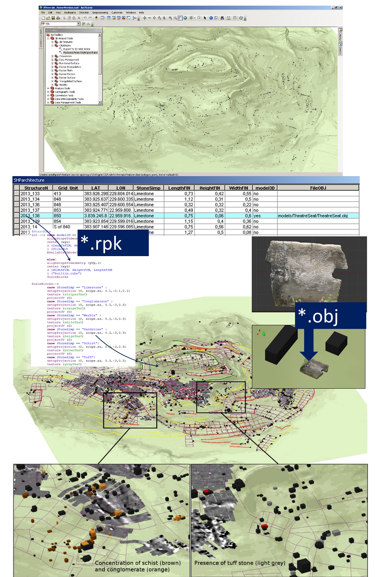Image resolution: width=392 pixels, height=577 pixels.
Task: Click the ArcToolbox scroll-up arrow
Action: 100,35
